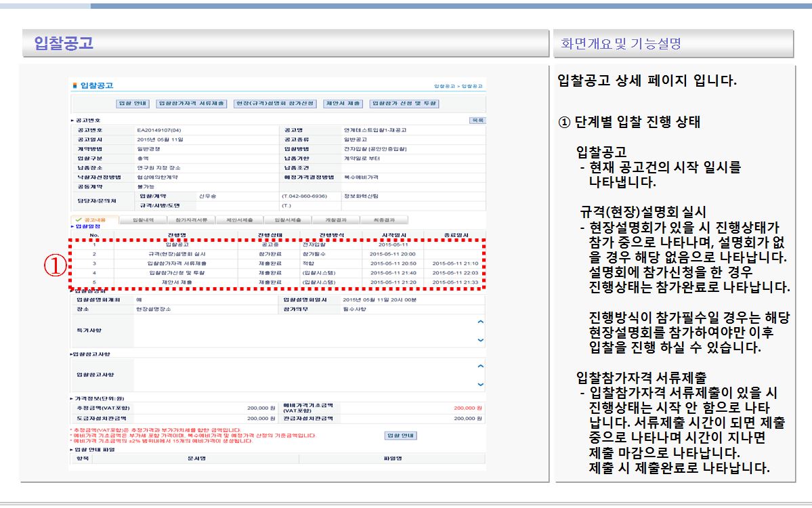Click the 입찰 안내 button below price information
812x508 pixels.
[x=401, y=436]
